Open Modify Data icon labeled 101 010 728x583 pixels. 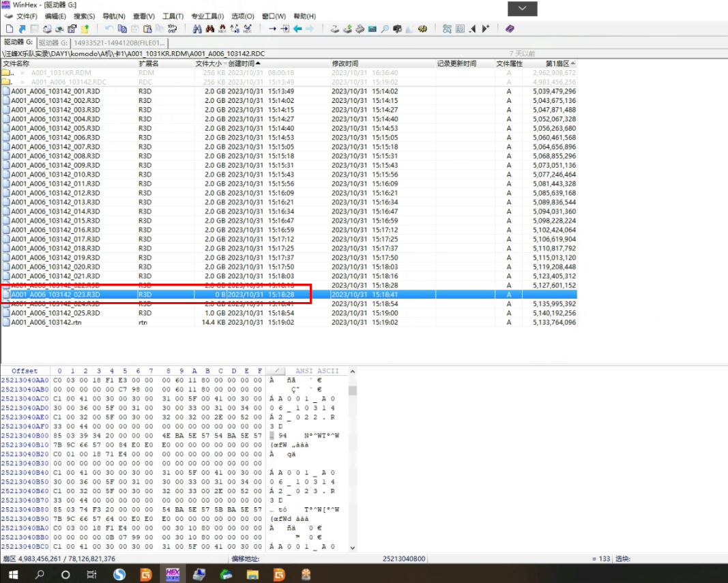172,29
